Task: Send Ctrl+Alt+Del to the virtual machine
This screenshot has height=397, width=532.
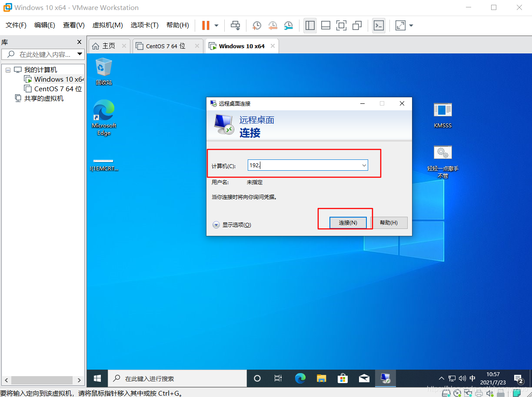Action: point(235,25)
